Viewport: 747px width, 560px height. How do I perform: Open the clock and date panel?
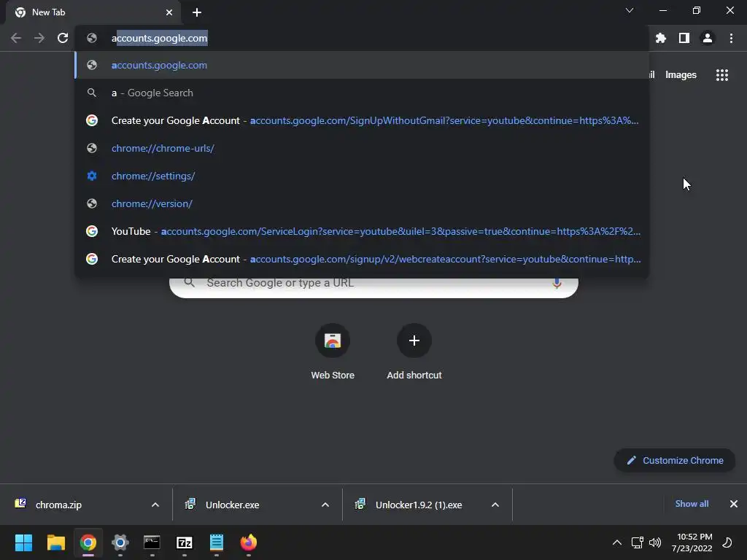(692, 542)
